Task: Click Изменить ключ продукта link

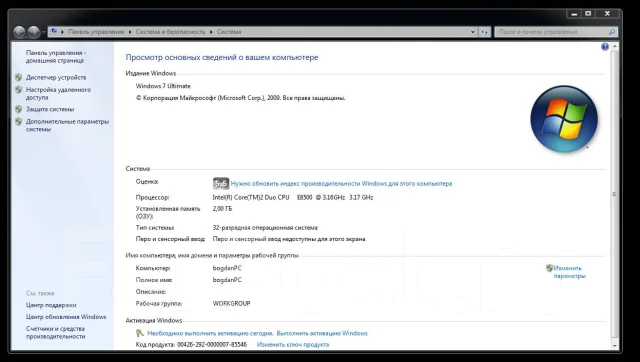Action: [293, 345]
